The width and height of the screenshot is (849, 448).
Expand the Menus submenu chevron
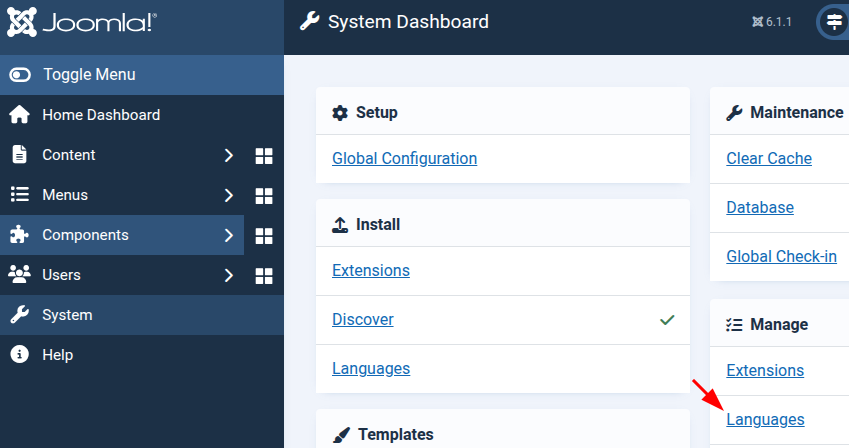(229, 196)
